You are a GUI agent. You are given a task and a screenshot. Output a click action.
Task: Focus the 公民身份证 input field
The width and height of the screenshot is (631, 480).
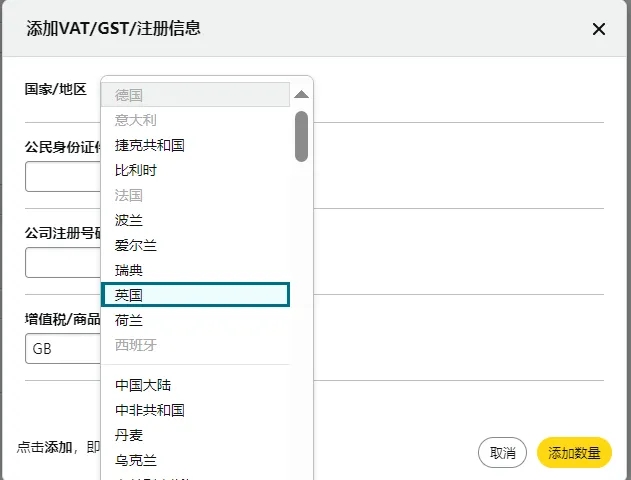click(x=62, y=177)
